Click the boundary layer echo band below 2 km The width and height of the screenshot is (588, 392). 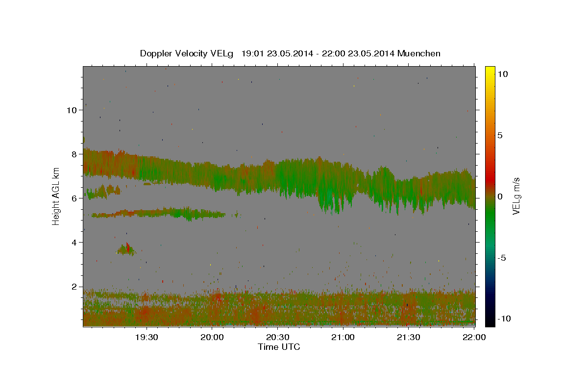[279, 308]
